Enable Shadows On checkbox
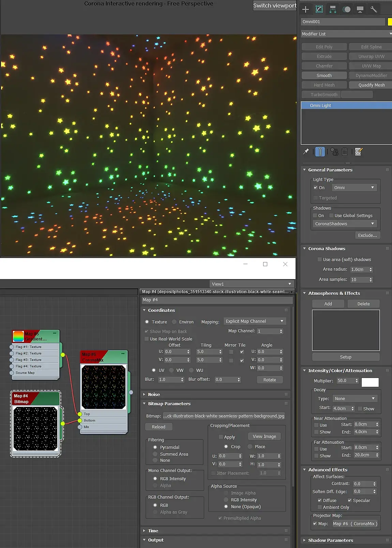Image resolution: width=392 pixels, height=548 pixels. click(315, 215)
